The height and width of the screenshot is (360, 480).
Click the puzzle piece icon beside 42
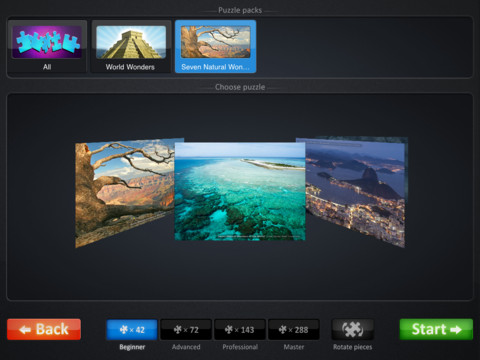[x=124, y=330]
